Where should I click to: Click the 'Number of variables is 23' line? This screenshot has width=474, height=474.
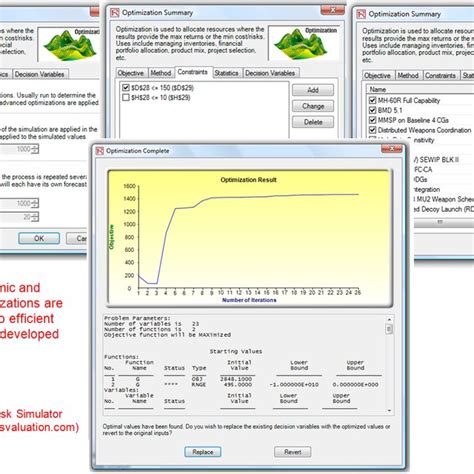coord(152,324)
